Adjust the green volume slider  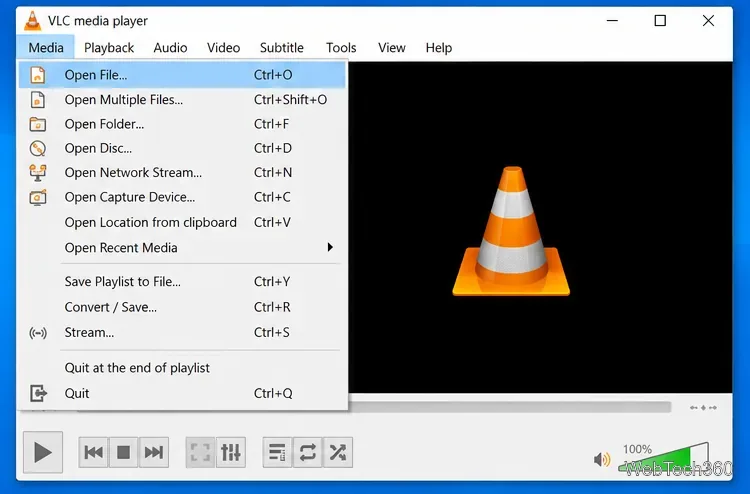665,458
